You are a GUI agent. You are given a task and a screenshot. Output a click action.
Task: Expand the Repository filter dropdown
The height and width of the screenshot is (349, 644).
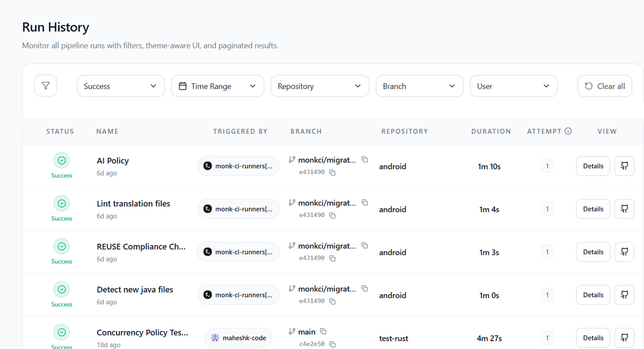point(320,86)
